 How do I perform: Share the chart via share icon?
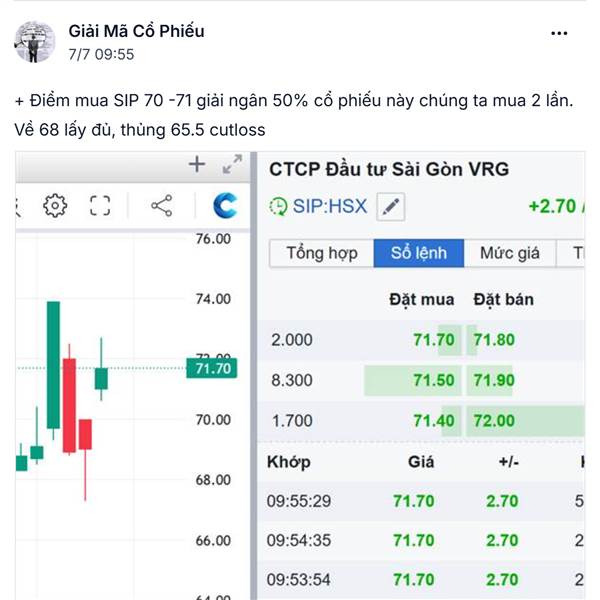coord(161,206)
